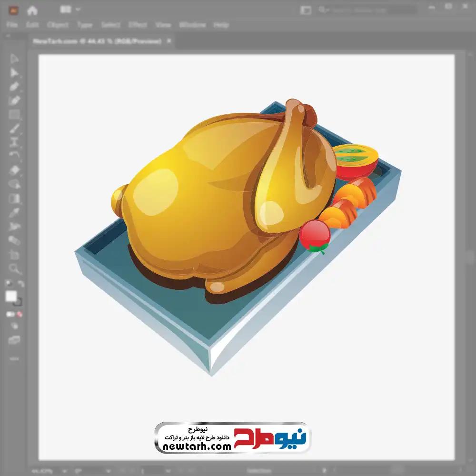
Task: Expand the Arrange Documents dropdown arrow
Action: pyautogui.click(x=78, y=10)
